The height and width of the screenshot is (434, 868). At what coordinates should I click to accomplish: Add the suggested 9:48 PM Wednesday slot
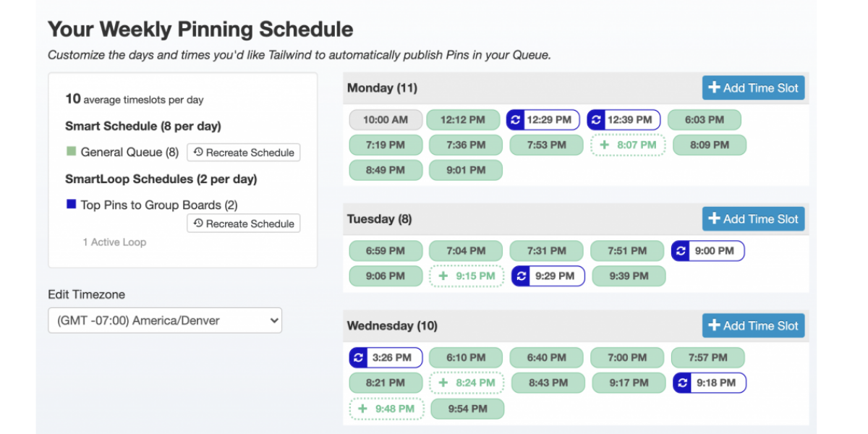(x=386, y=409)
